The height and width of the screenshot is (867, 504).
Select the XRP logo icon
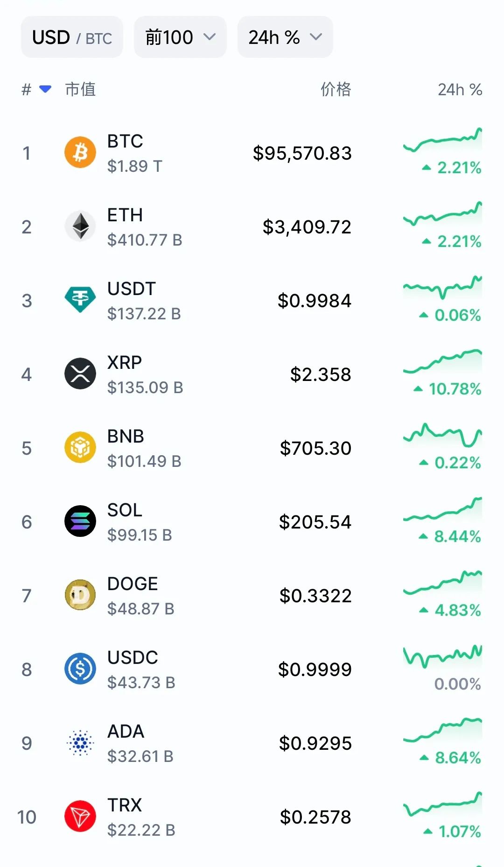point(80,374)
